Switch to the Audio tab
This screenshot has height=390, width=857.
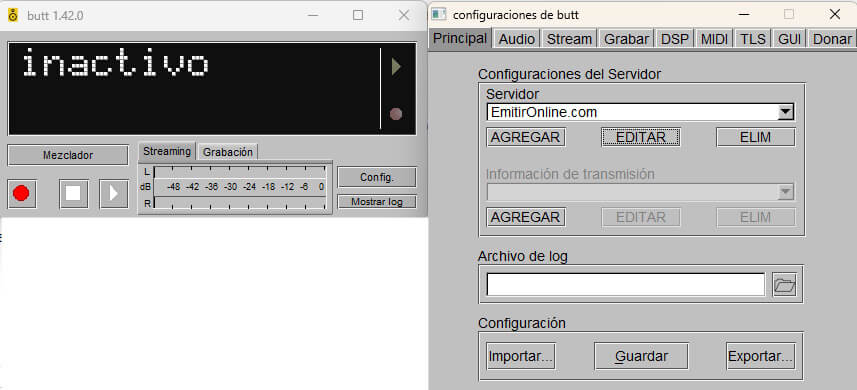(x=516, y=39)
